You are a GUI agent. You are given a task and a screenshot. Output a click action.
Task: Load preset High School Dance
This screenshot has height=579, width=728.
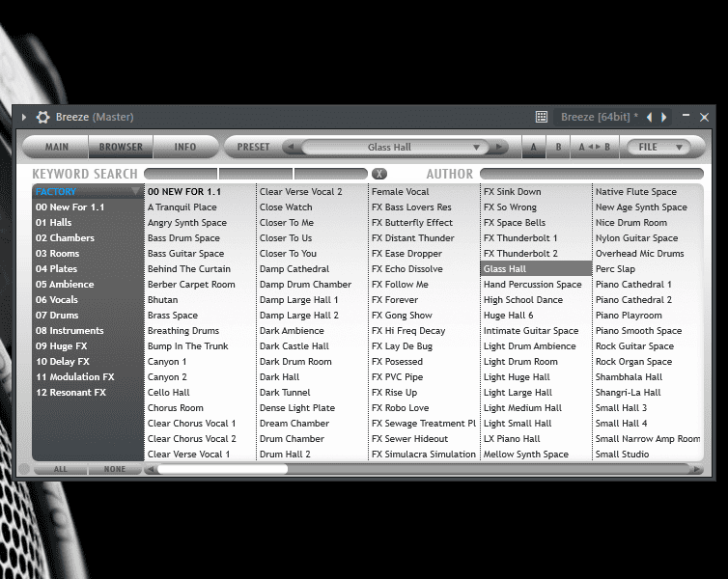click(523, 300)
